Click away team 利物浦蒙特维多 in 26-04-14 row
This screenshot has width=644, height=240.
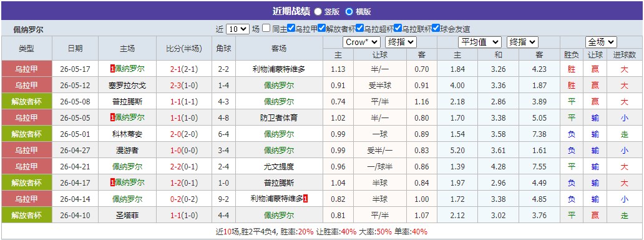[277, 199]
